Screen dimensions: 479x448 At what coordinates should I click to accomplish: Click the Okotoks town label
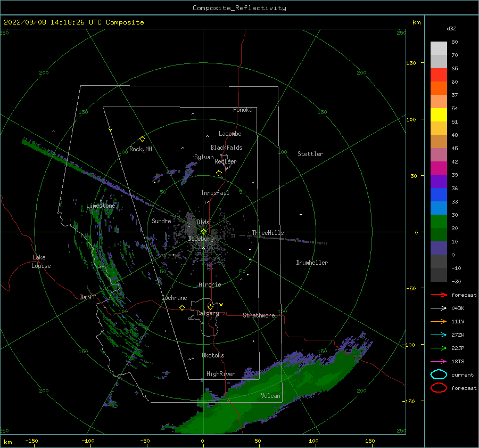[213, 355]
